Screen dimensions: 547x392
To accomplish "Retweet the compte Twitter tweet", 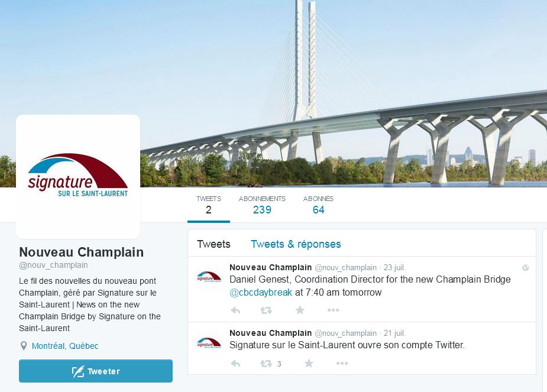I will (266, 364).
